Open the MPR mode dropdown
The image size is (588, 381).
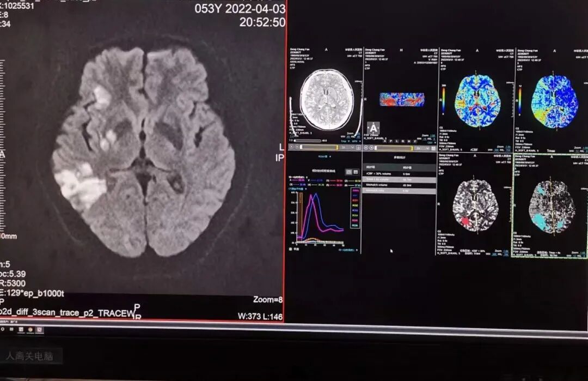356,141
